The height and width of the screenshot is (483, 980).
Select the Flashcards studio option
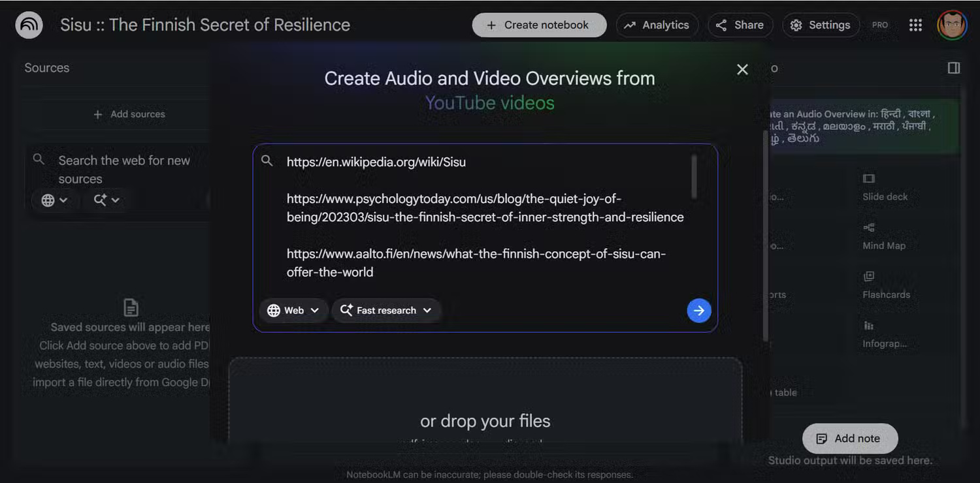[x=886, y=285]
